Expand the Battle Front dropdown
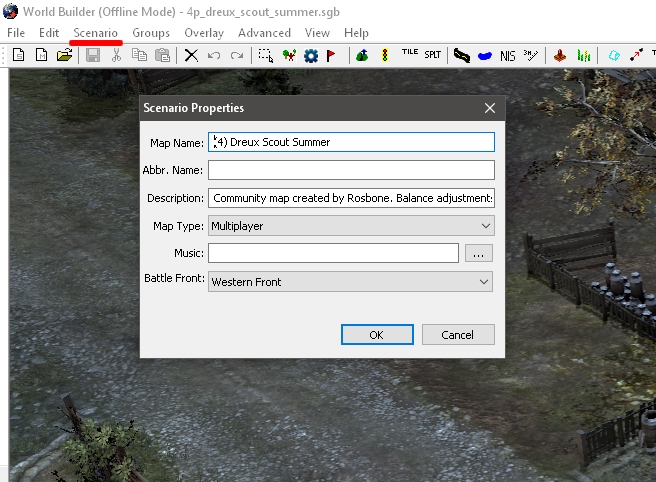 coord(351,282)
